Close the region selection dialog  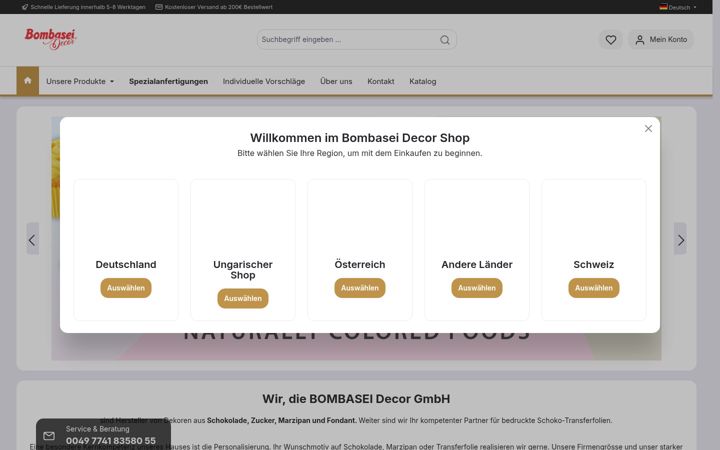[648, 129]
